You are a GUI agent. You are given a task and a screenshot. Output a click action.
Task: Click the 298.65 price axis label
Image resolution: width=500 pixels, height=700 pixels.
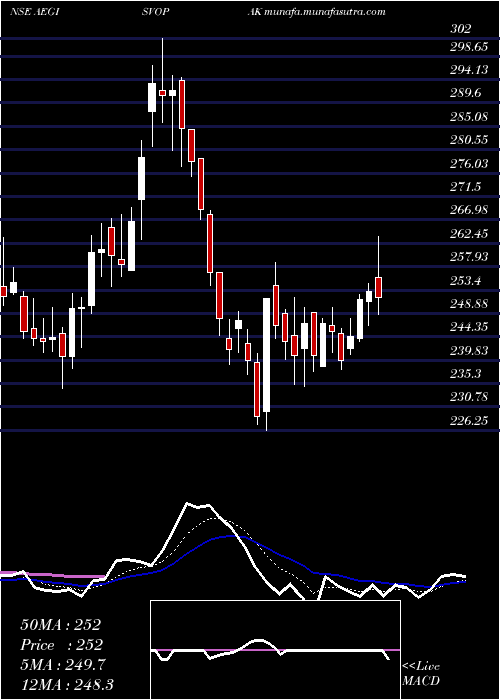click(x=469, y=47)
